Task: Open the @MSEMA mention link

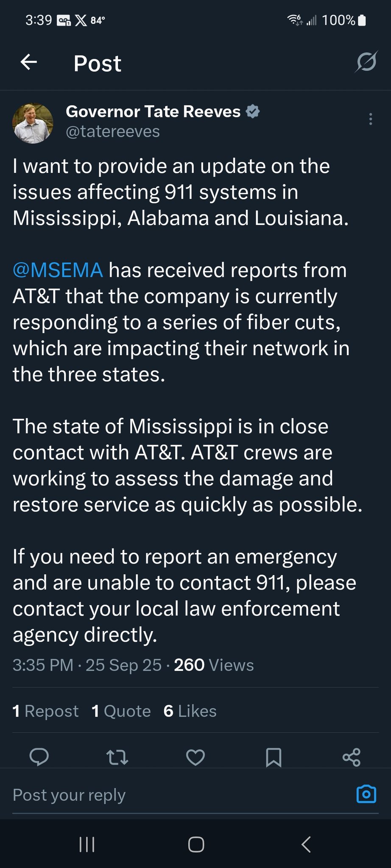Action: point(58,270)
